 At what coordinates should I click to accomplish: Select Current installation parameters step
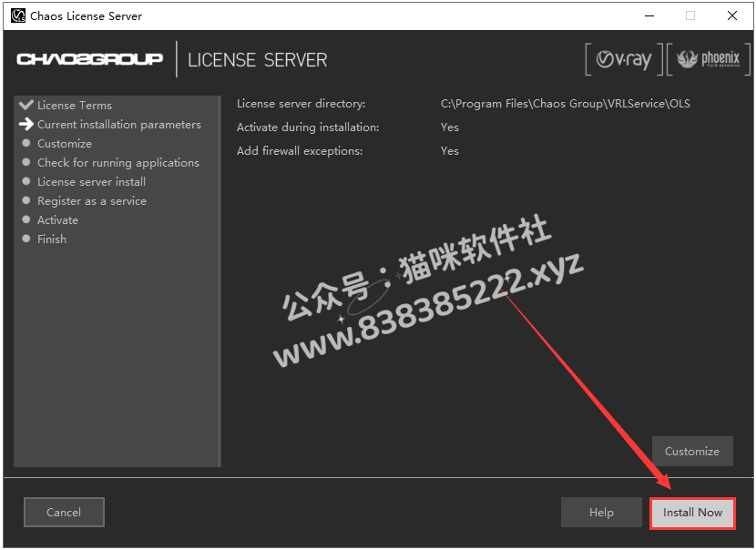[x=119, y=125]
